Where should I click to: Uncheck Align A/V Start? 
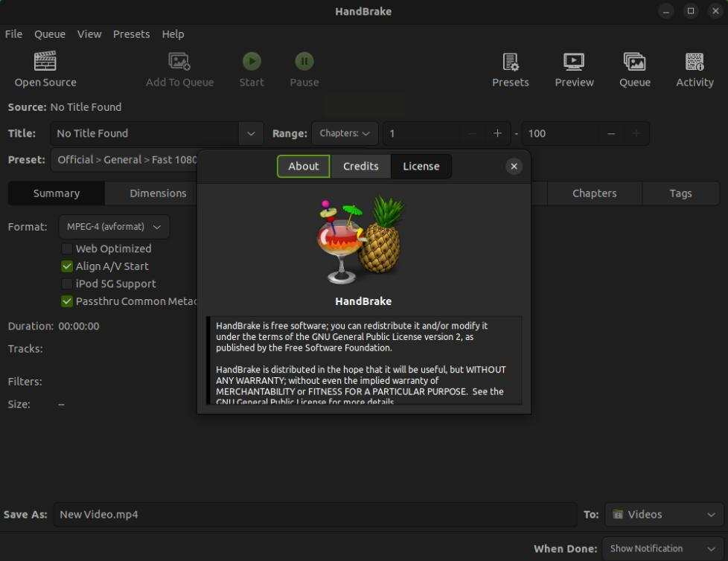(67, 266)
